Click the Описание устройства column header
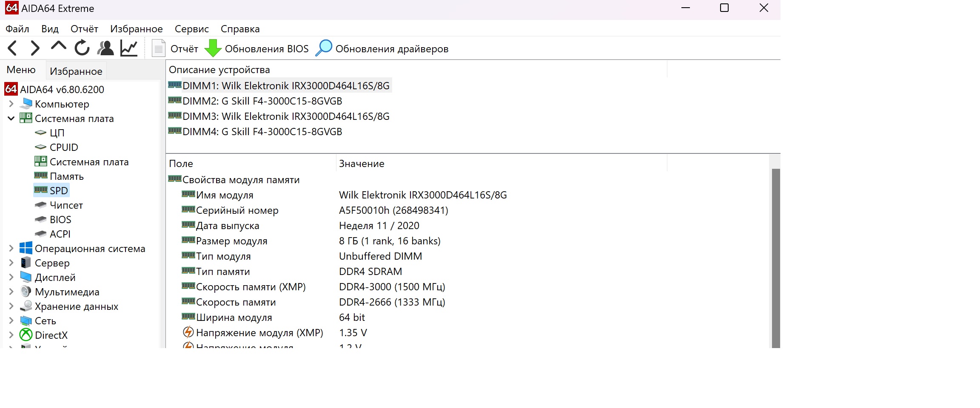Screen dimensions: 980x408 417,70
